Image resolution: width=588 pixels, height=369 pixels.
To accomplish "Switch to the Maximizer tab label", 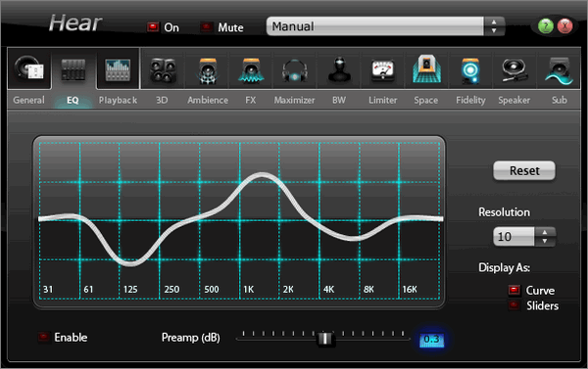I will (294, 100).
